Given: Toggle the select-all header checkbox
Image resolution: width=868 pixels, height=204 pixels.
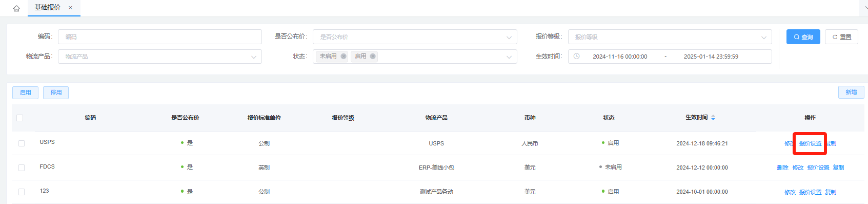Looking at the screenshot, I should (20, 118).
